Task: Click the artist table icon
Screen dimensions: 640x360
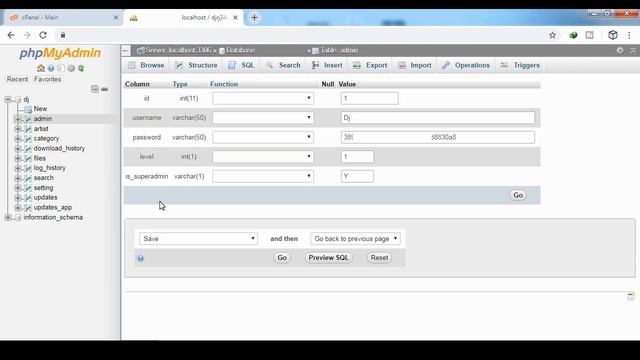Action: pyautogui.click(x=28, y=129)
